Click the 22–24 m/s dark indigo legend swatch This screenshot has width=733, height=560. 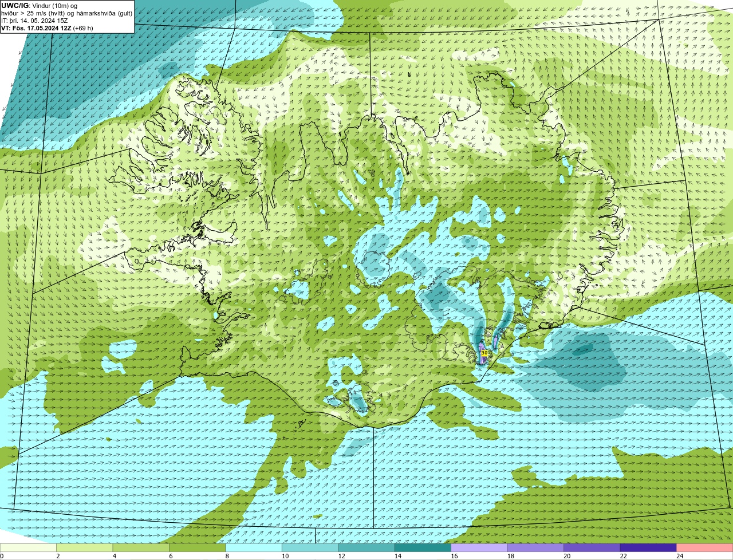click(x=648, y=548)
